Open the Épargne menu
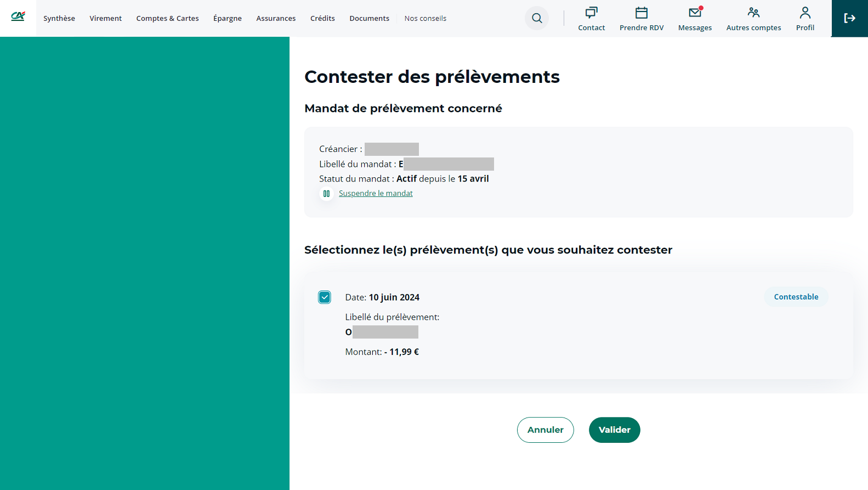Image resolution: width=868 pixels, height=490 pixels. 228,19
